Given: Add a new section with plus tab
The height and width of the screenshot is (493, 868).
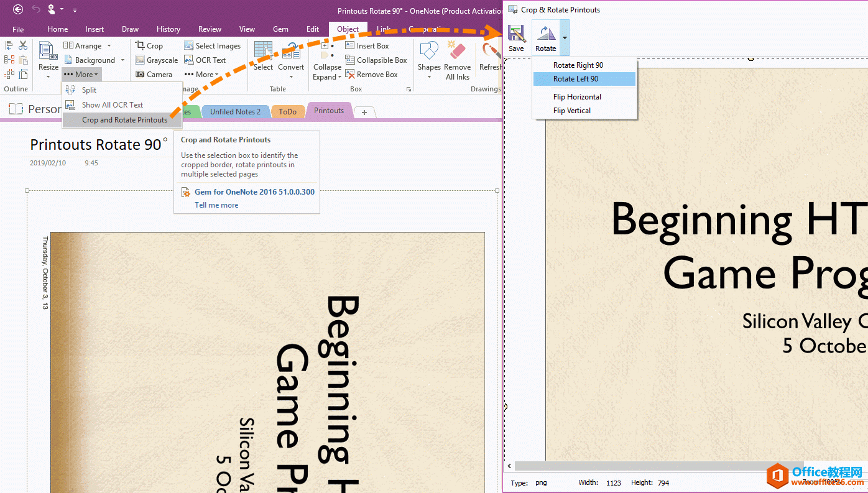Looking at the screenshot, I should click(364, 112).
